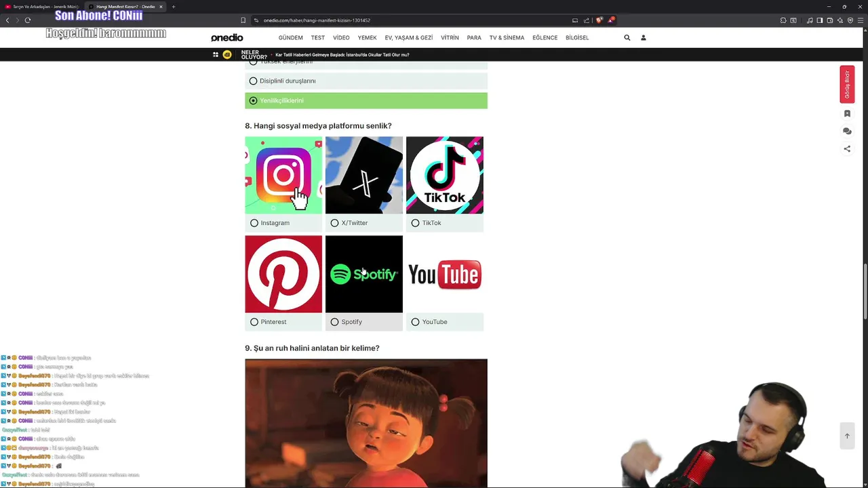This screenshot has width=868, height=488.
Task: Click the red Görüş Bildir feedback button
Action: click(847, 85)
